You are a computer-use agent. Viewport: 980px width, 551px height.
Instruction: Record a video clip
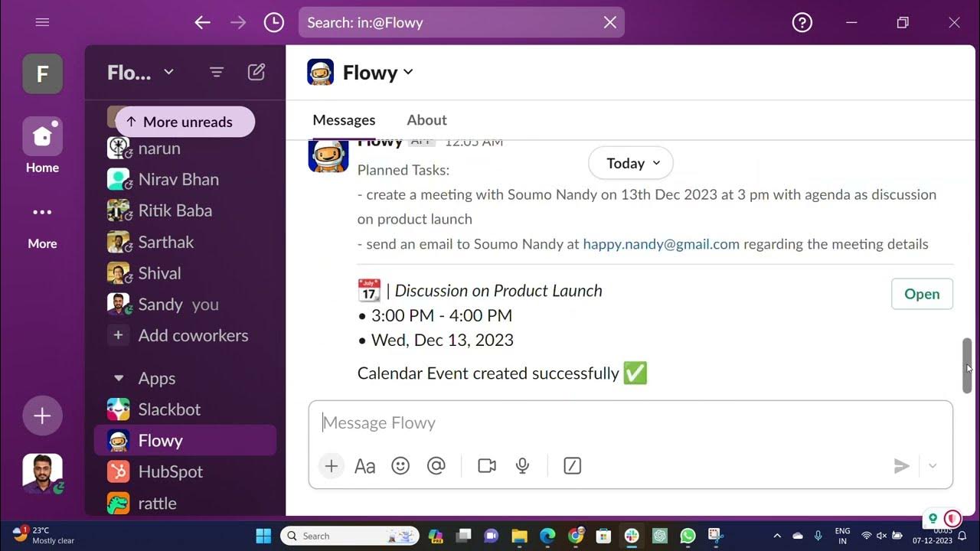coord(487,465)
